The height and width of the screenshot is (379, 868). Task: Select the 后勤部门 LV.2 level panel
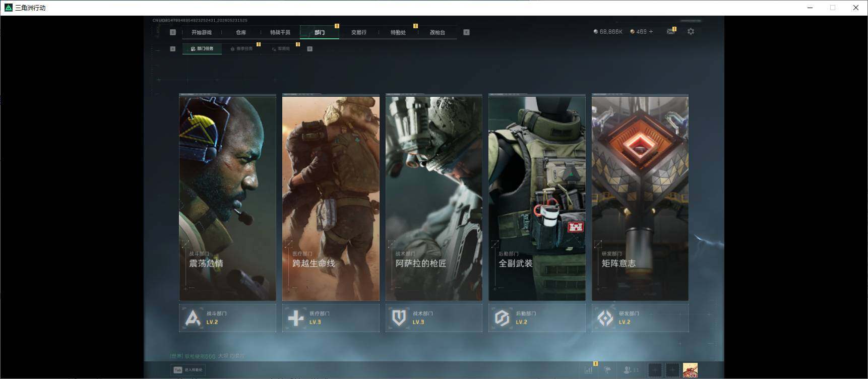[x=537, y=318]
